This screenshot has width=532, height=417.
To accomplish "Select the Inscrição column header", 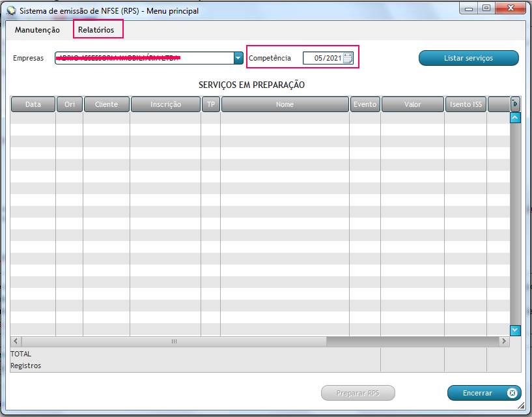I will 165,104.
